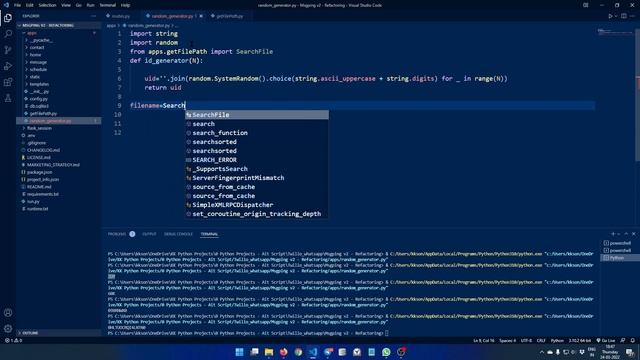Select ServerFingerprintMismatch suggestion

[x=257, y=178]
